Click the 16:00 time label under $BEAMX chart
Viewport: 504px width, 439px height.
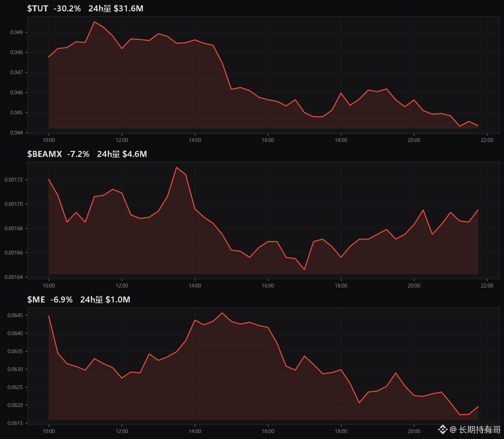pyautogui.click(x=268, y=285)
